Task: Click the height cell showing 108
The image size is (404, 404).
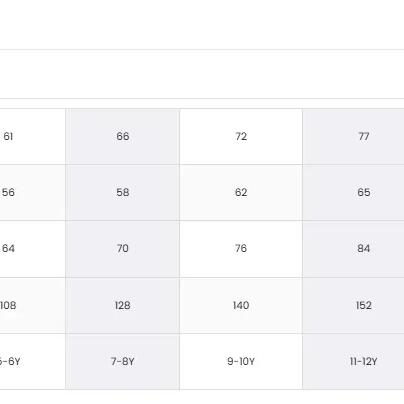Action: pyautogui.click(x=32, y=305)
